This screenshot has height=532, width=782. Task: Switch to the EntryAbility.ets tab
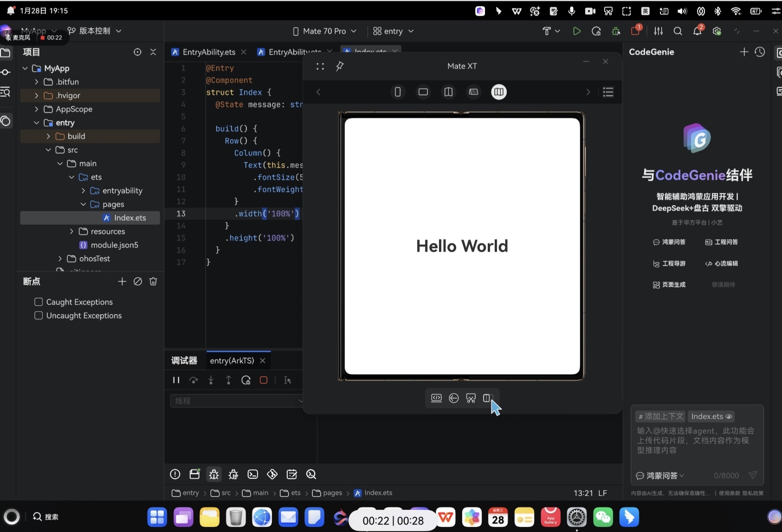208,52
